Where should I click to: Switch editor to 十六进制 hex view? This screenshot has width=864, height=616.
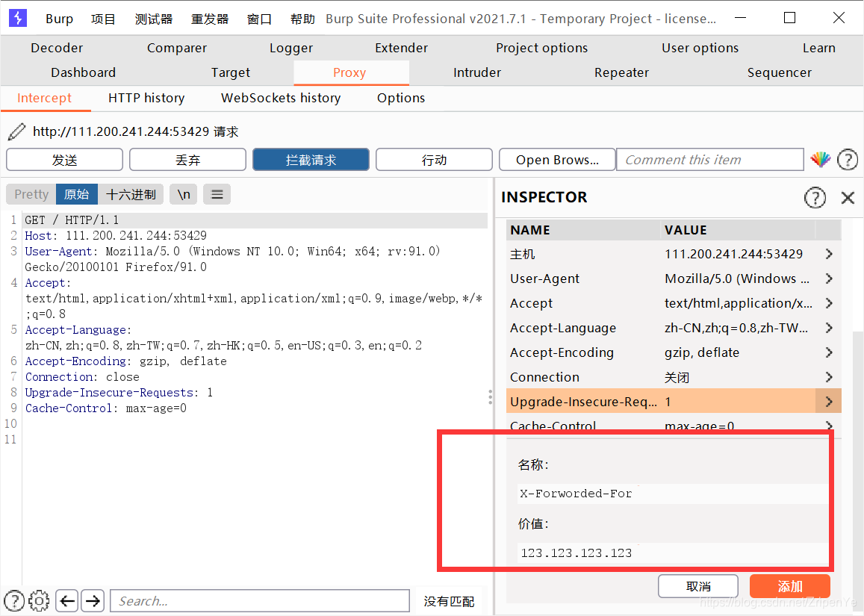131,194
